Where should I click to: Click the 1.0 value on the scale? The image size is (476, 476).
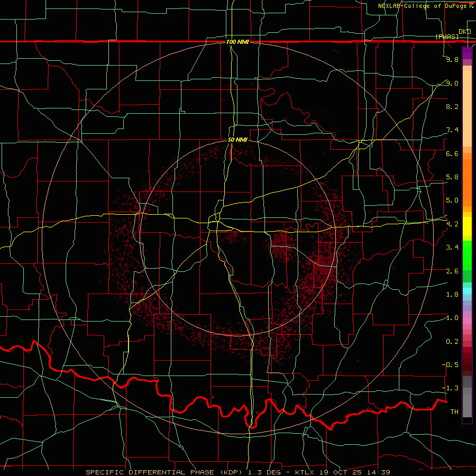click(x=452, y=318)
